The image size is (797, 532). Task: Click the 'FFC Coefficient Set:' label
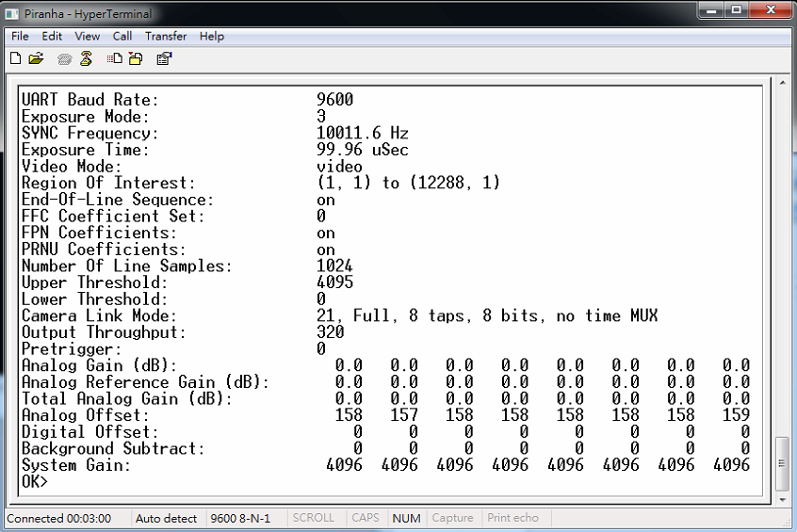click(113, 217)
